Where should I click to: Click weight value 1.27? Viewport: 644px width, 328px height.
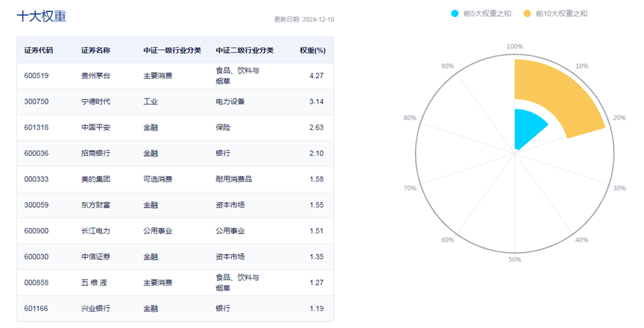click(316, 283)
